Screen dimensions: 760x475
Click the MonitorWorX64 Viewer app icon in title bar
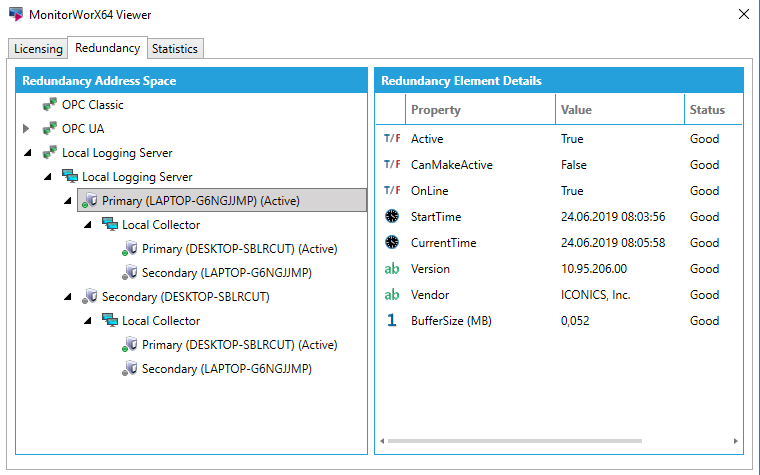pyautogui.click(x=16, y=14)
